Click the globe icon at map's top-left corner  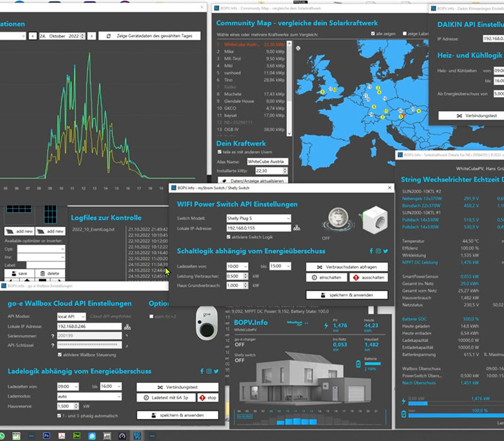tap(298, 49)
